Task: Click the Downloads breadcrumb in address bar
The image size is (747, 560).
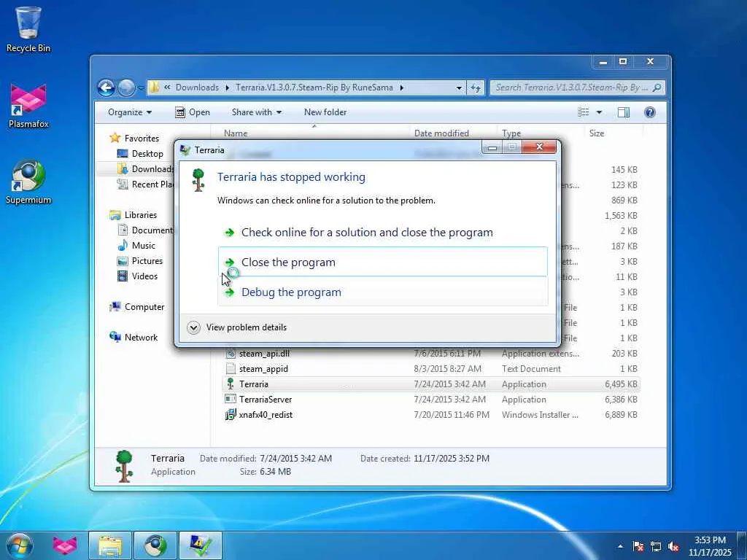Action: click(x=197, y=87)
